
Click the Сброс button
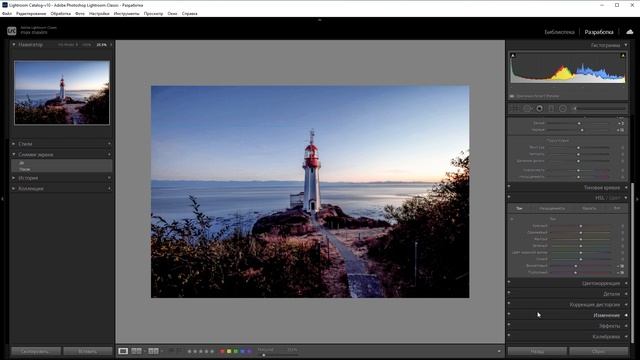coord(598,351)
